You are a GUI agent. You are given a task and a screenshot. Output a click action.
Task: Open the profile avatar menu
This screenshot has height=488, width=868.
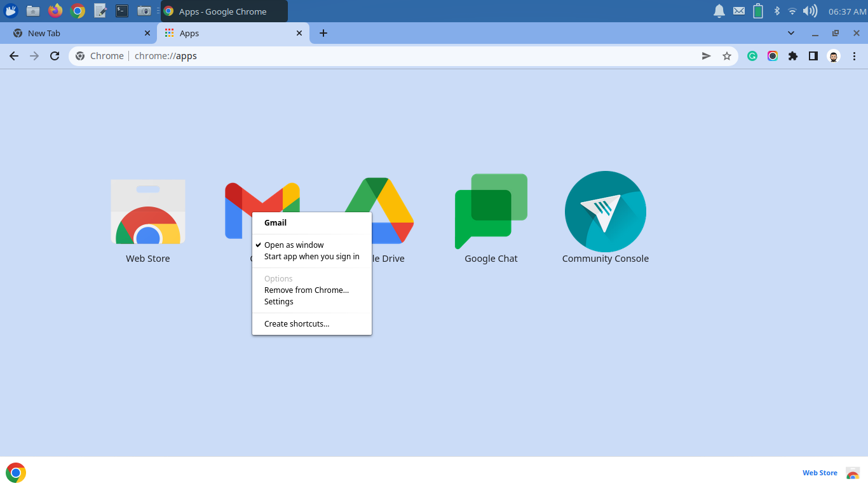coord(834,56)
